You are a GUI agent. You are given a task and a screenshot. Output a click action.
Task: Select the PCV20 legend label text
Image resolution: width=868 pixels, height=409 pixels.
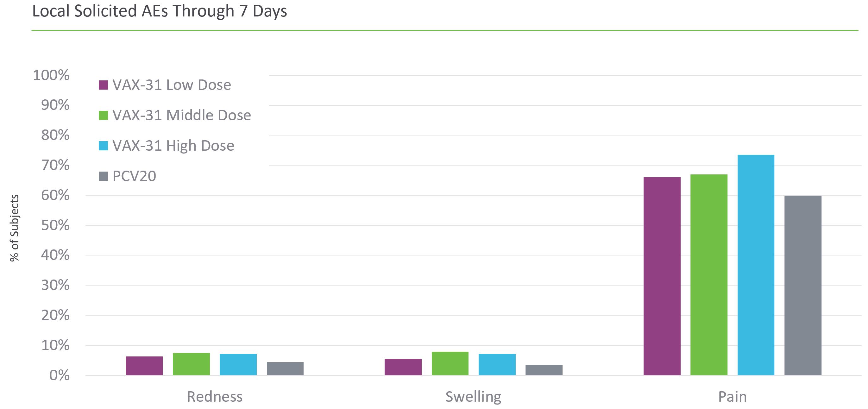[134, 176]
